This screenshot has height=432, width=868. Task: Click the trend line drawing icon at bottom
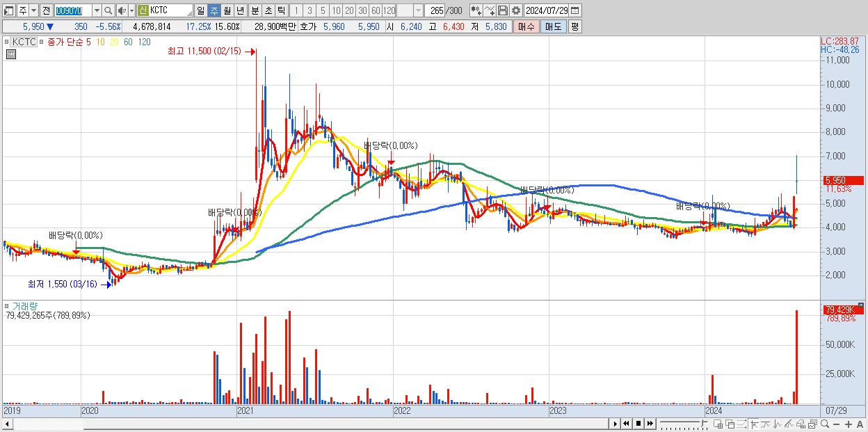(766, 424)
